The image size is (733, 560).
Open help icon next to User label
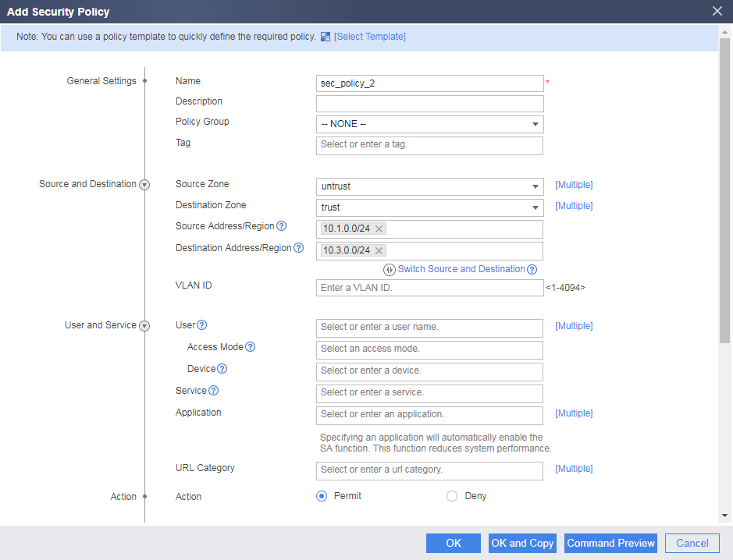tap(202, 325)
